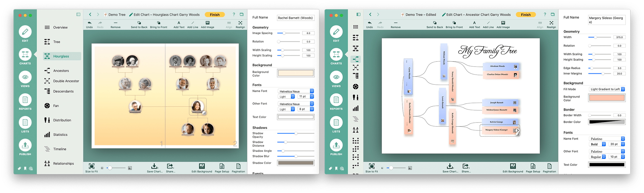This screenshot has height=193, width=644.
Task: Open Page Setup in the Hourglass Chart window
Action: click(222, 168)
